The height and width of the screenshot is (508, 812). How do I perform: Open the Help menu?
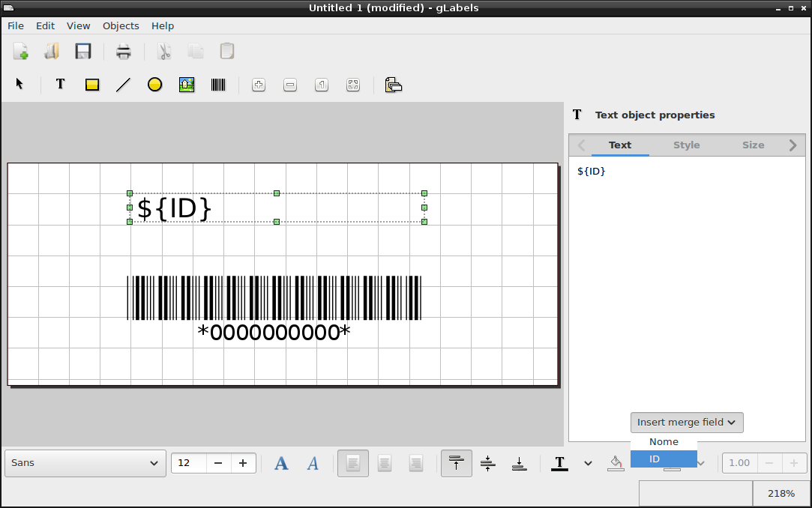coord(163,26)
